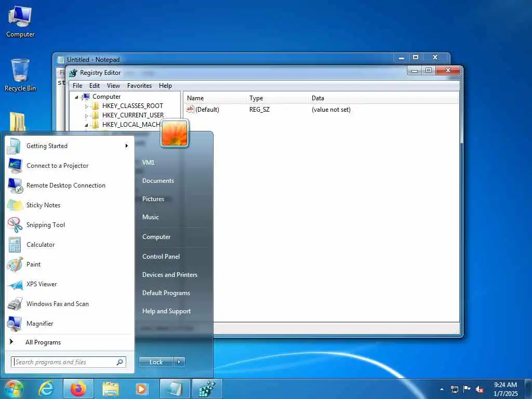The width and height of the screenshot is (532, 399).
Task: Open Computer desktop icon
Action: [20, 21]
